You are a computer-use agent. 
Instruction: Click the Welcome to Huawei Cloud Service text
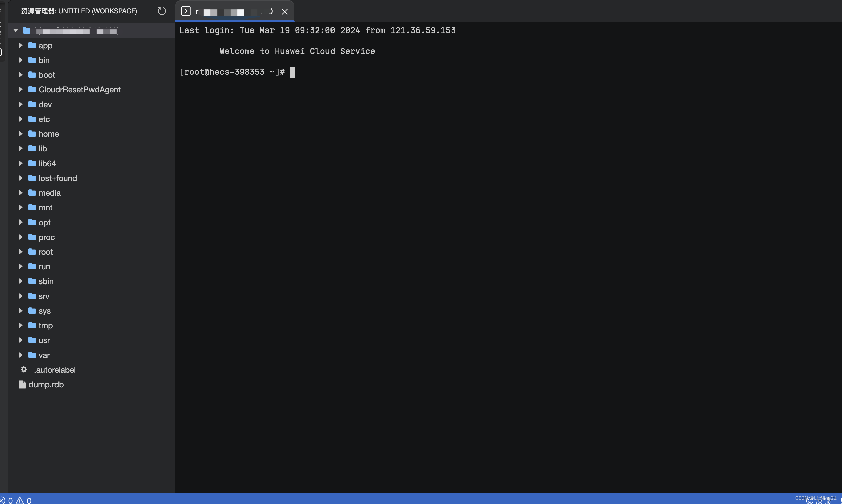(297, 51)
